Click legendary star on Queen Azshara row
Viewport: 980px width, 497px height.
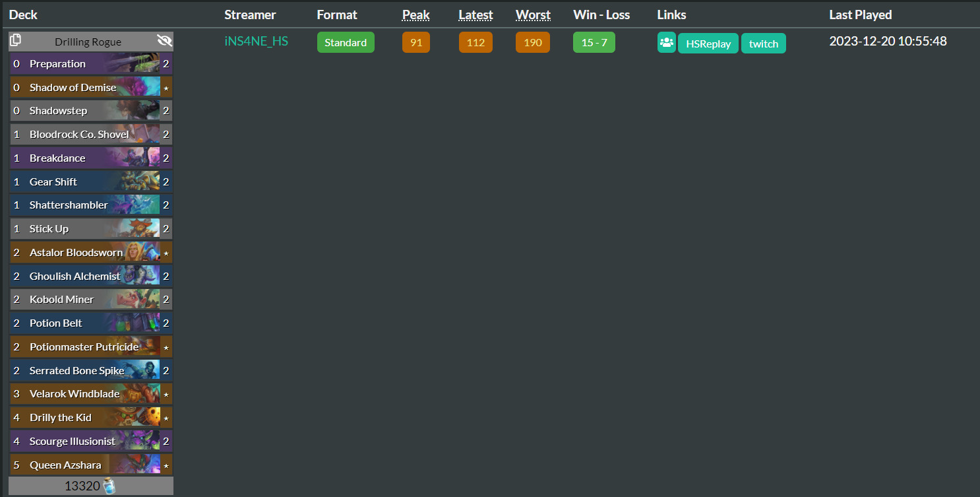pyautogui.click(x=166, y=465)
